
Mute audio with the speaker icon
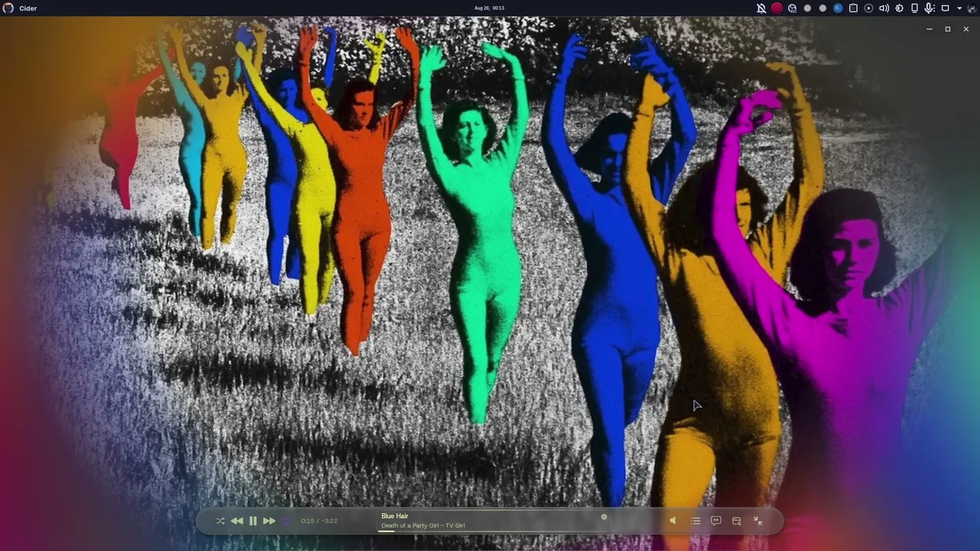673,521
